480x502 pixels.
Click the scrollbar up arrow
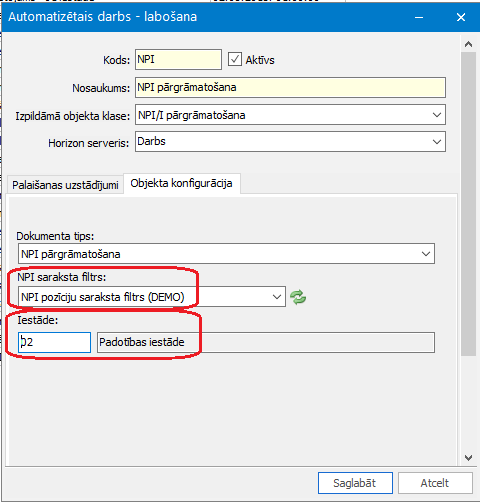tap(468, 44)
